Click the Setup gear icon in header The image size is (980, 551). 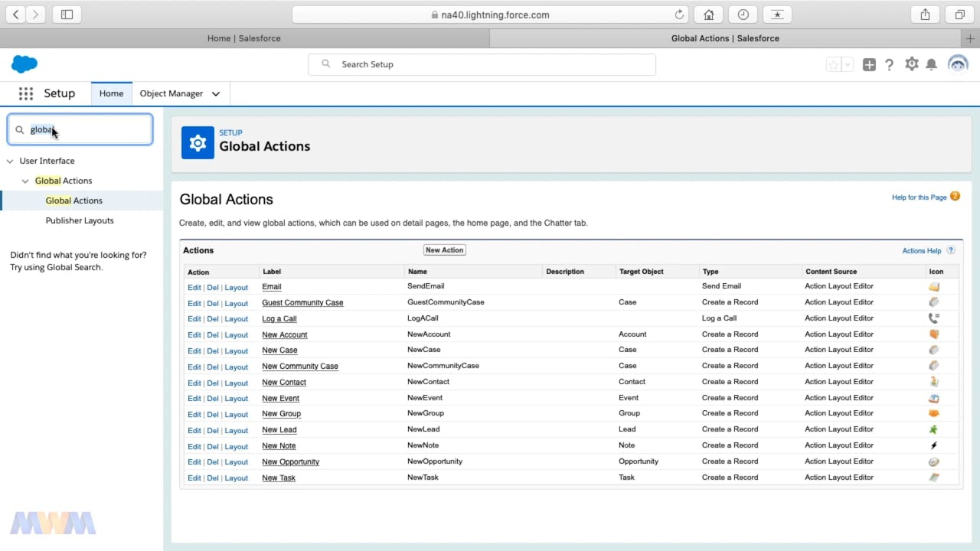click(911, 64)
